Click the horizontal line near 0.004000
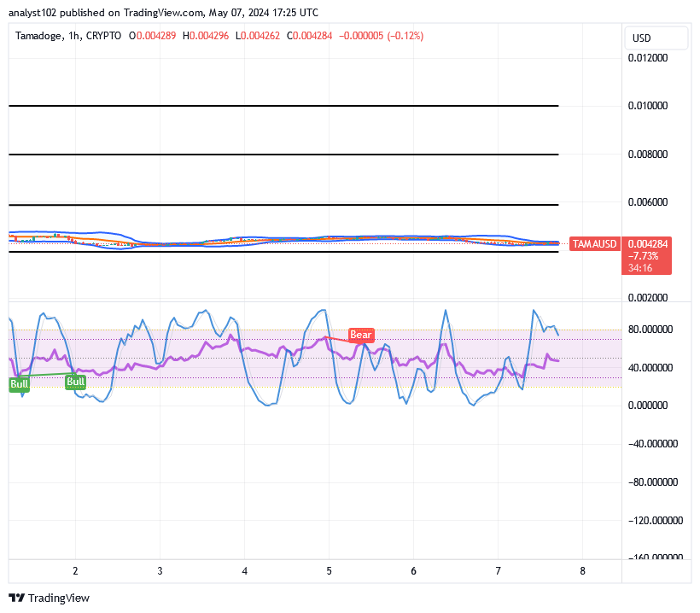700x613 pixels. tap(283, 252)
